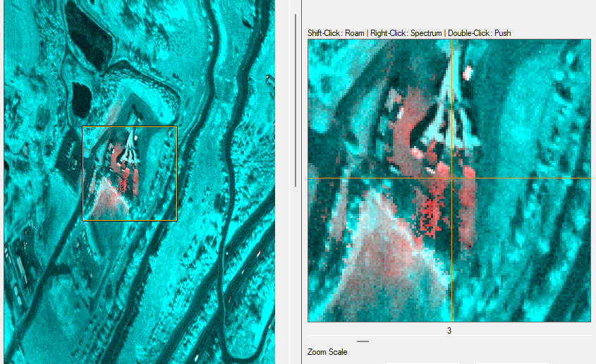Click the left input box below Zoom Scale

coord(422,362)
